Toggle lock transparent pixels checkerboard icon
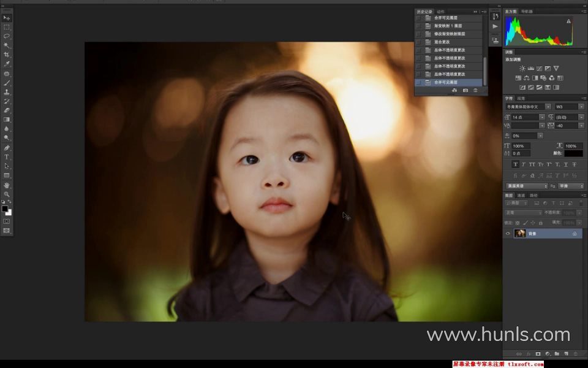This screenshot has width=588, height=368. 518,223
